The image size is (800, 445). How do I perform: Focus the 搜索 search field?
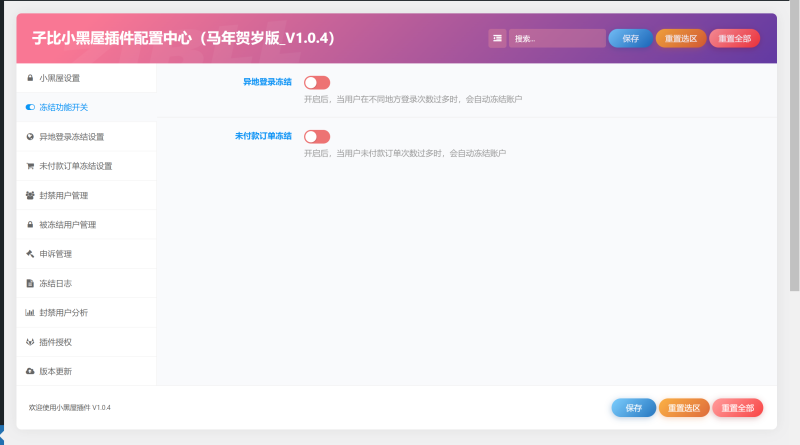point(557,38)
